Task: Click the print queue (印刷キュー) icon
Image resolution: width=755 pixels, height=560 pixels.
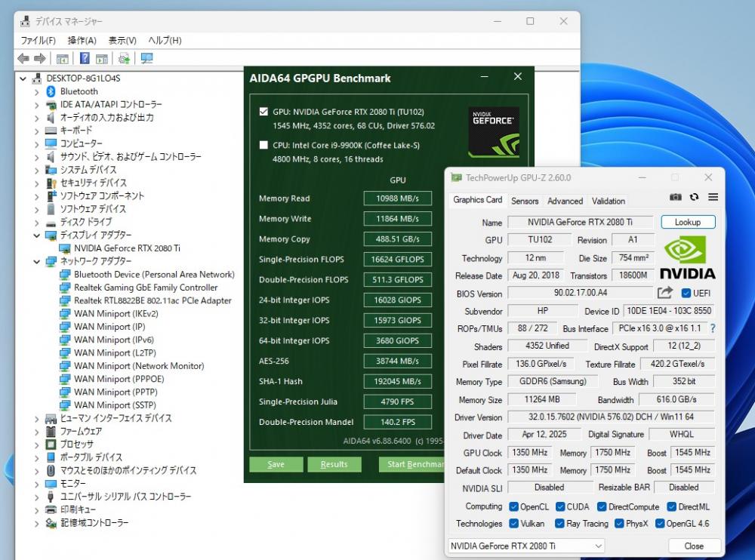Action: pos(51,509)
